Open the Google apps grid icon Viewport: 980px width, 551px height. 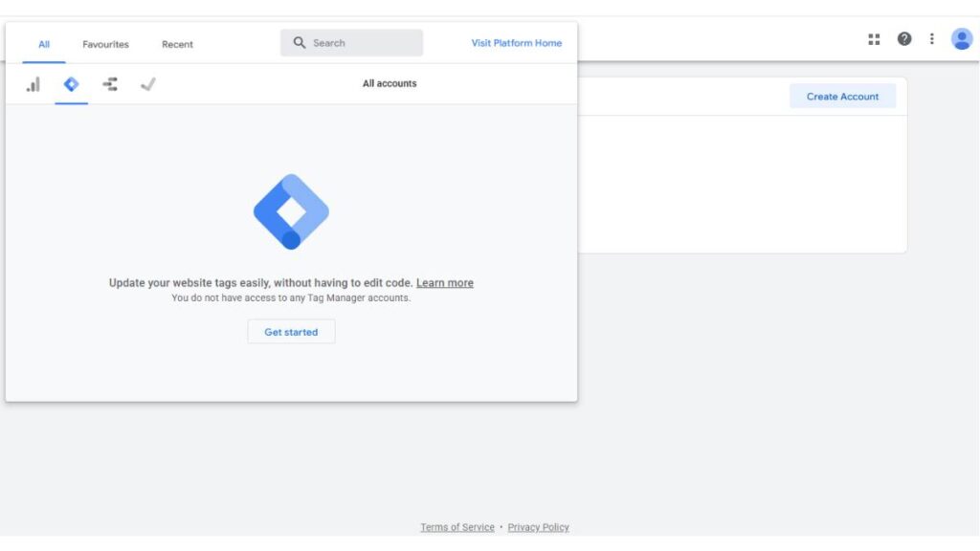pos(874,39)
